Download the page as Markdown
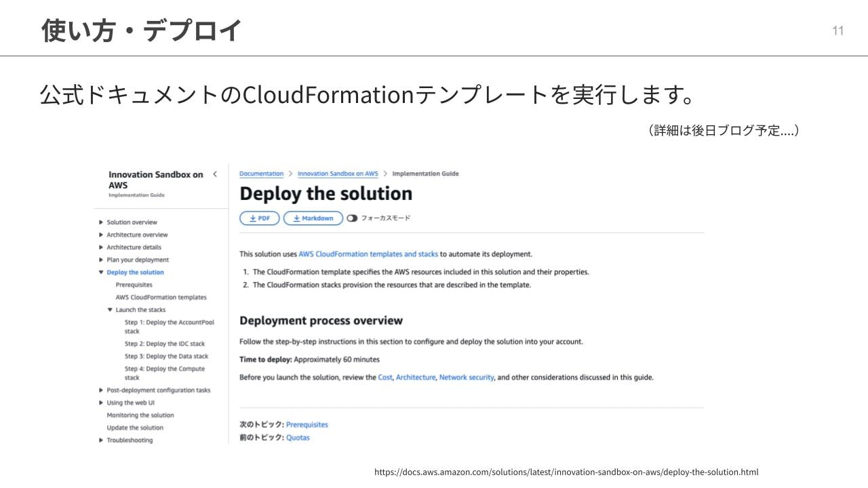The height and width of the screenshot is (488, 868). coord(313,218)
